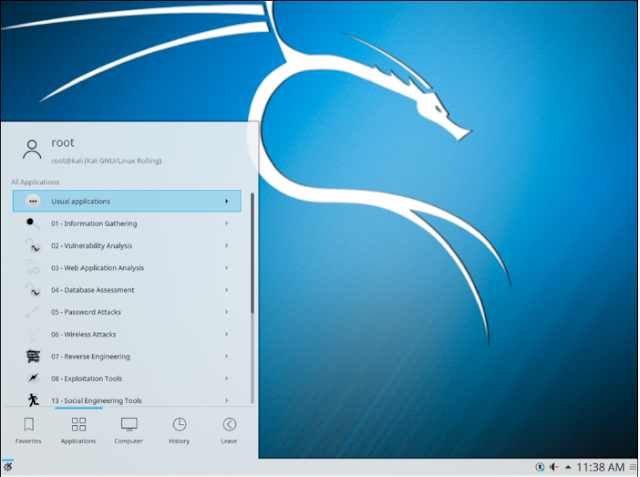Click the 11:38 AM clock
Viewport: 640px width, 477px height.
[600, 467]
